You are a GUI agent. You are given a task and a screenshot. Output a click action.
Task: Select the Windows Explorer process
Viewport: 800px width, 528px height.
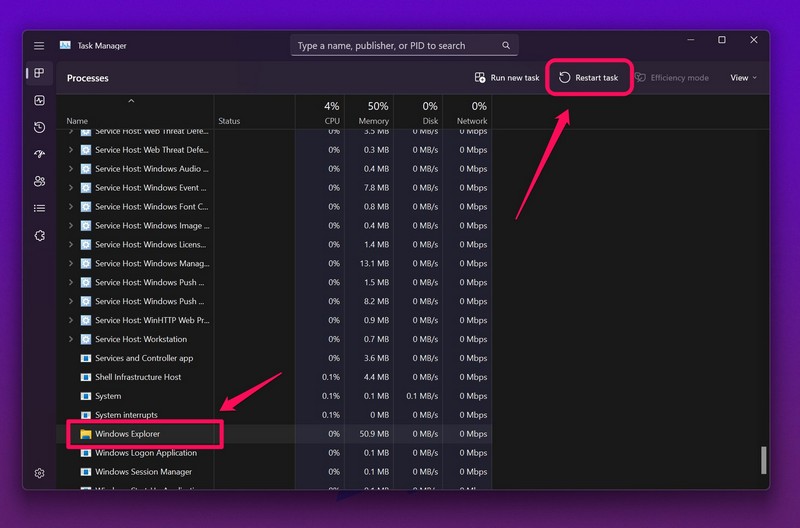(x=127, y=434)
